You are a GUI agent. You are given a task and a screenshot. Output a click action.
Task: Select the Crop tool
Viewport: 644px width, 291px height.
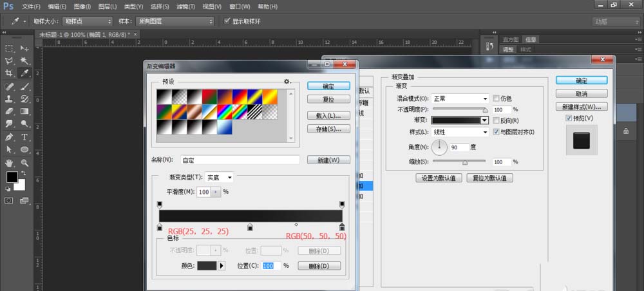[x=9, y=73]
